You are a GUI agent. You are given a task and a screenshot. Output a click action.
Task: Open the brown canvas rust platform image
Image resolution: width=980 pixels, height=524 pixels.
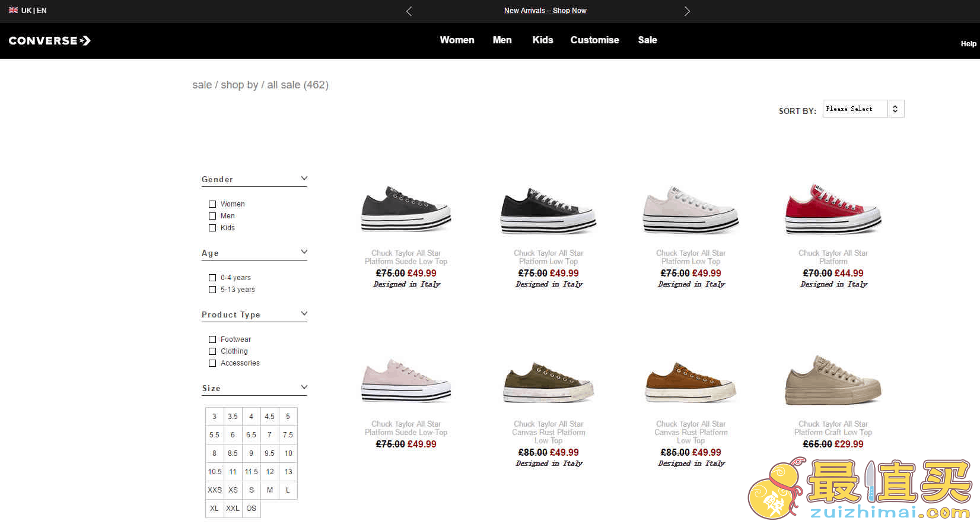click(691, 382)
